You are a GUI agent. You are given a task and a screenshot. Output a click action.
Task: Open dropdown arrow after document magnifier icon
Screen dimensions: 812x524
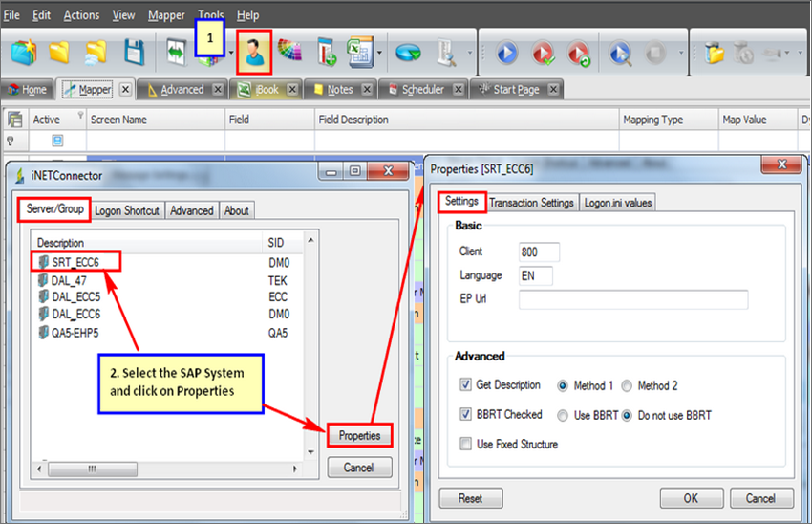[x=470, y=53]
